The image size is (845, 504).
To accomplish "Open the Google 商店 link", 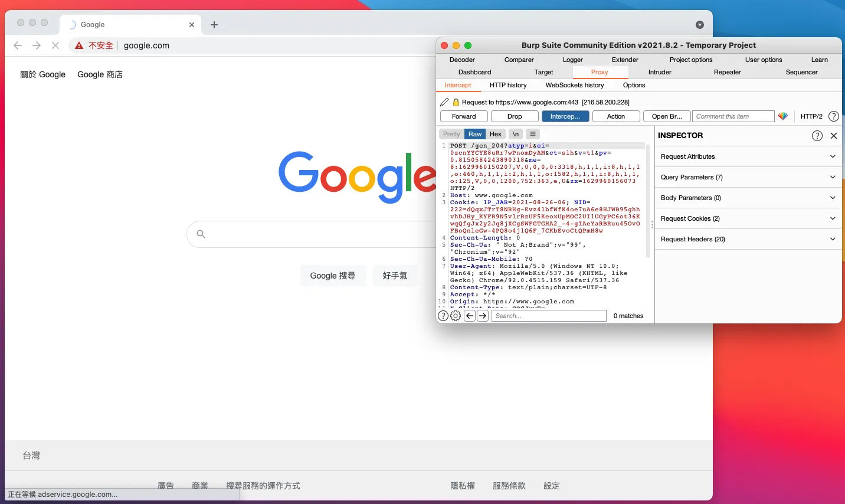I will point(100,74).
